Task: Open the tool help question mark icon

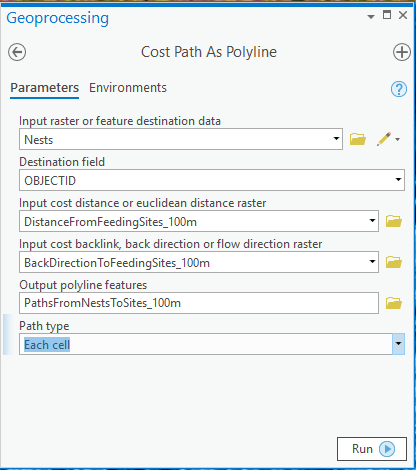Action: [399, 89]
